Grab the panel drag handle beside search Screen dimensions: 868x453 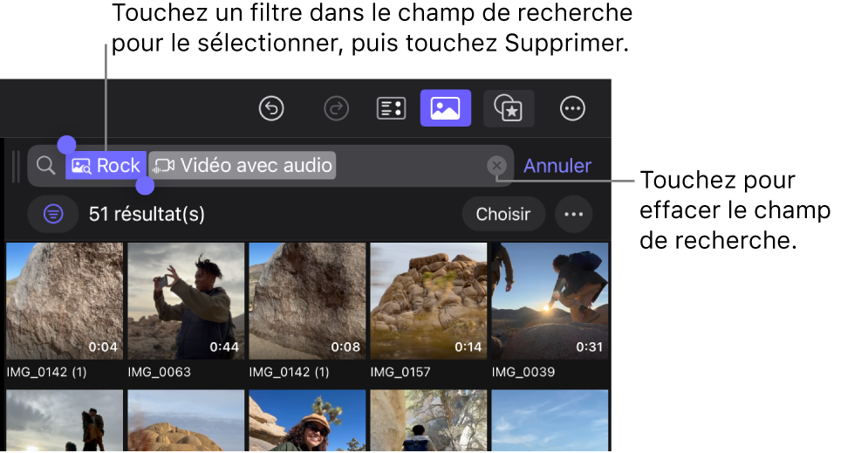click(16, 166)
